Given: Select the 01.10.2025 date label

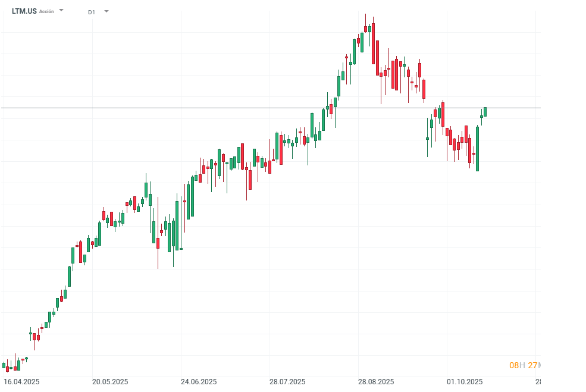Looking at the screenshot, I should 465,382.
